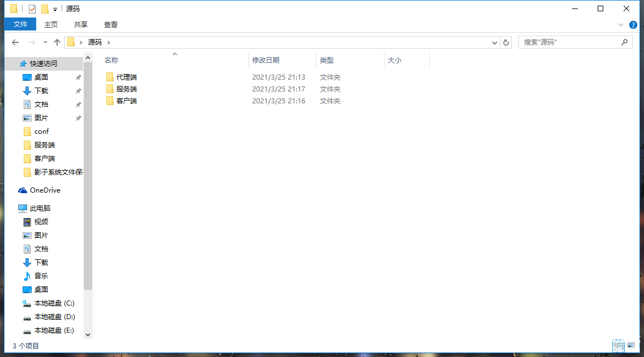This screenshot has width=644, height=357.
Task: Open 文档 under 此电脑
Action: click(35, 249)
